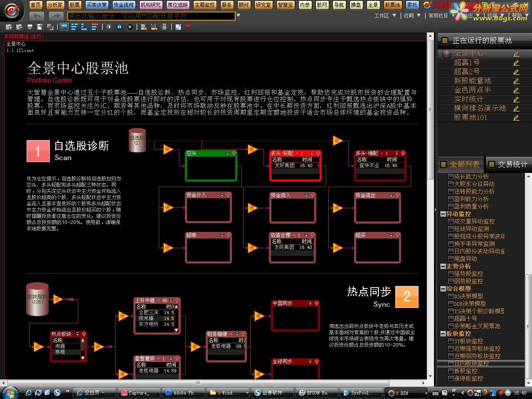Click the 板块指数 database cylinder node
Image resolution: width=532 pixels, height=399 pixels.
[x=37, y=299]
